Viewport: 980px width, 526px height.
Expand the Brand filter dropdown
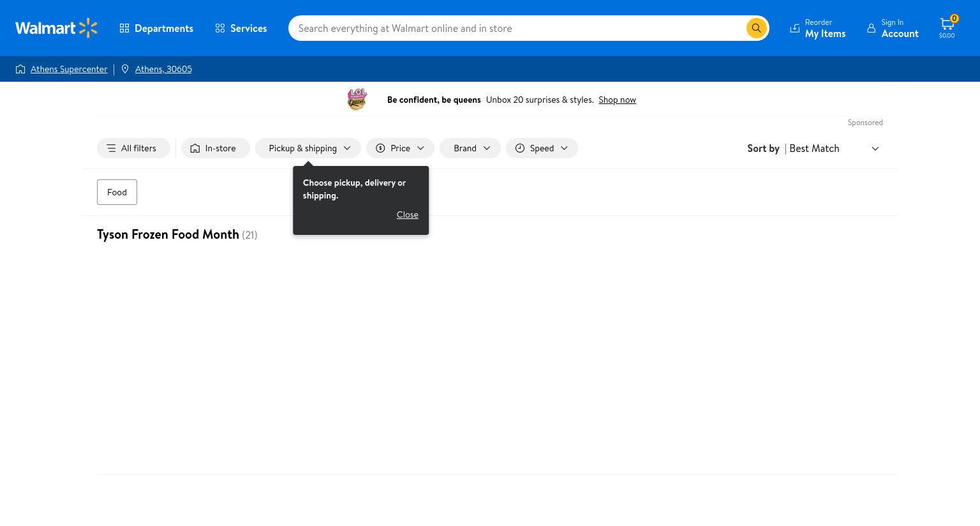click(470, 148)
